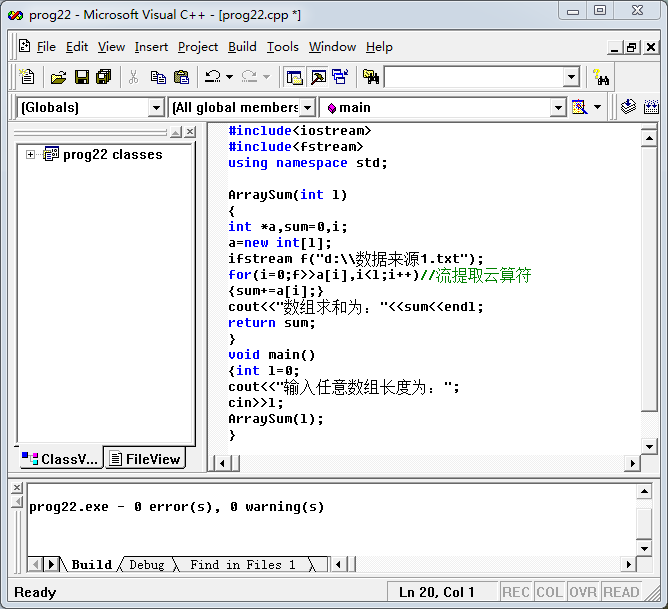Click the Window List icon

340,77
